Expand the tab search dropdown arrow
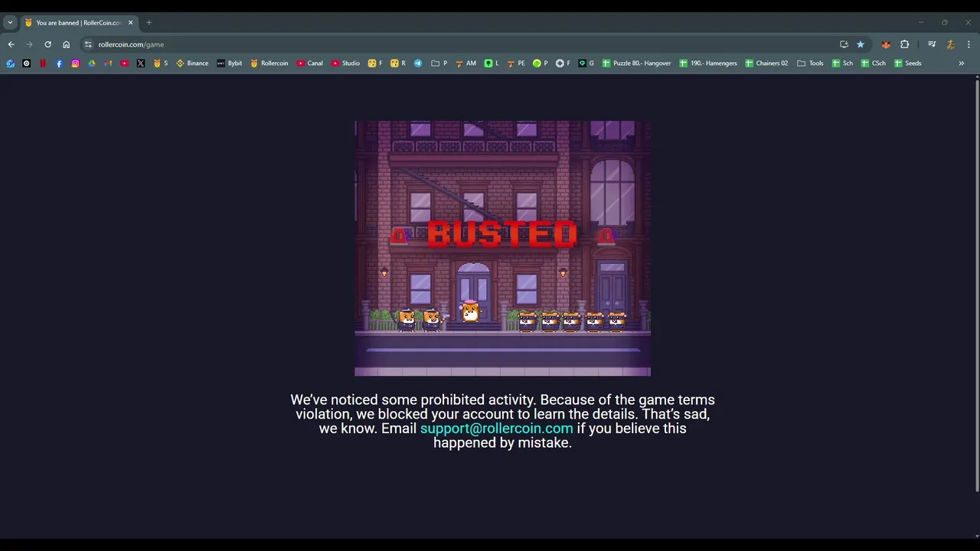The height and width of the screenshot is (551, 980). (x=10, y=23)
